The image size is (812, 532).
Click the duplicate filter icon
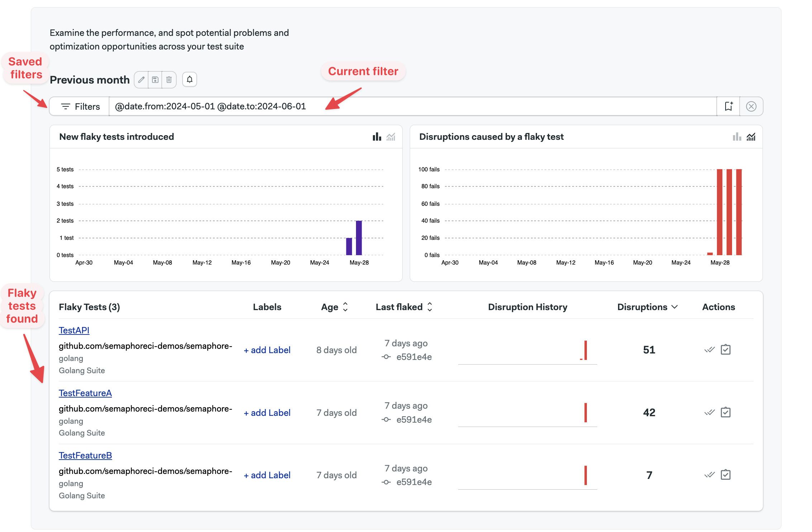(155, 79)
